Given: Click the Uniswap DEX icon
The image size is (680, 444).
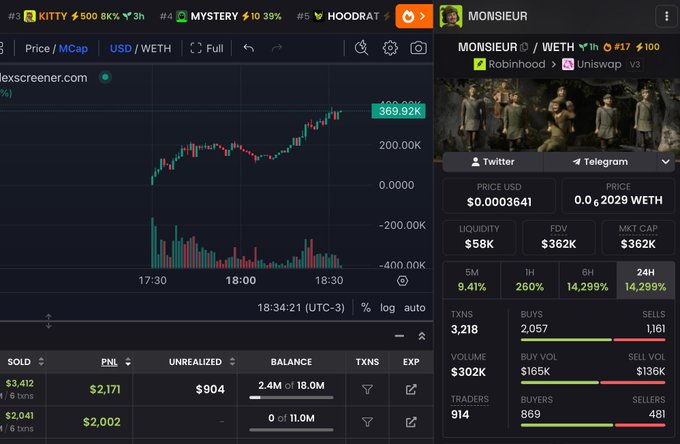Looking at the screenshot, I should coord(568,64).
